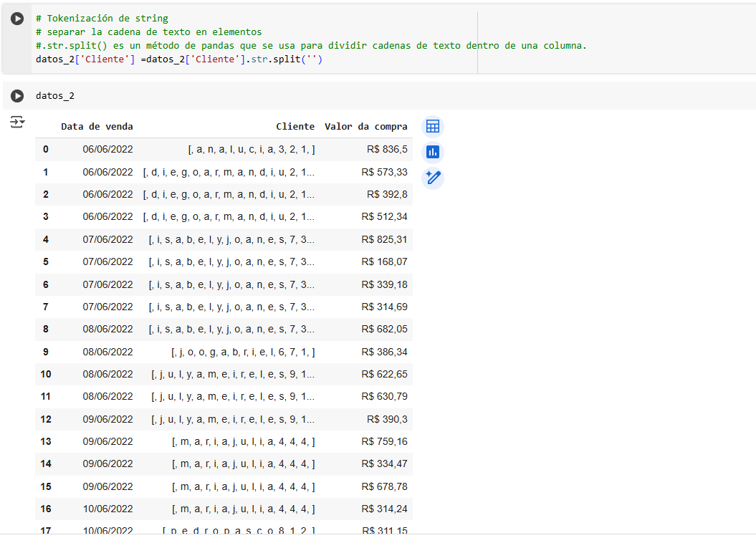Screen dimensions: 756x538
Task: Select value R$ 630,79 in row 11
Action: point(384,396)
